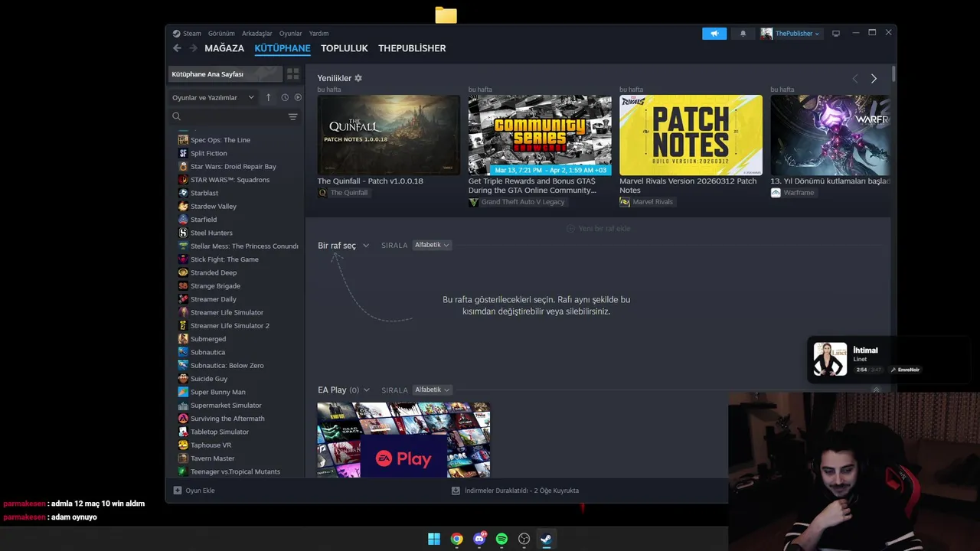Open the desktop folder icon
This screenshot has height=551, width=980.
(x=446, y=15)
